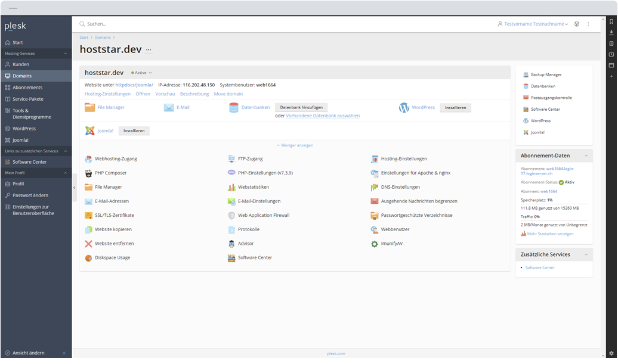Click Datenbank hinzufügen button
This screenshot has width=618, height=364.
(x=301, y=107)
